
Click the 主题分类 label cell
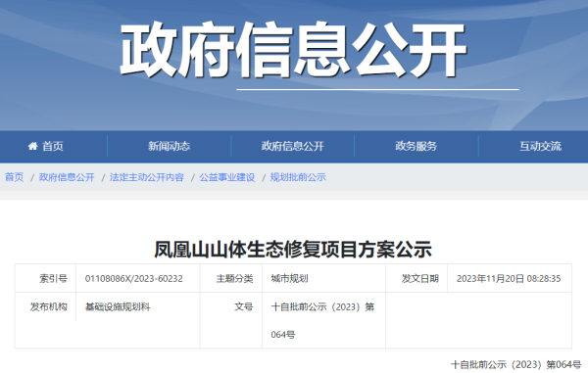click(x=235, y=279)
